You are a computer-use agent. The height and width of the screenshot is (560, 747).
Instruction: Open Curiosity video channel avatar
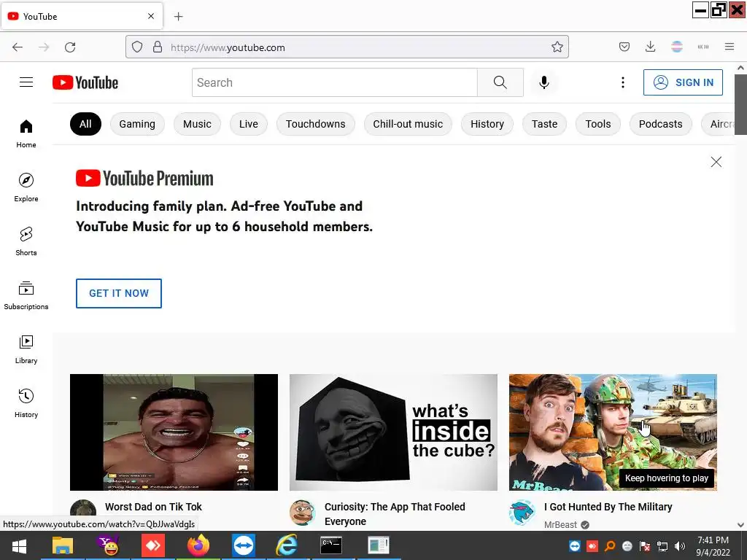pos(302,513)
